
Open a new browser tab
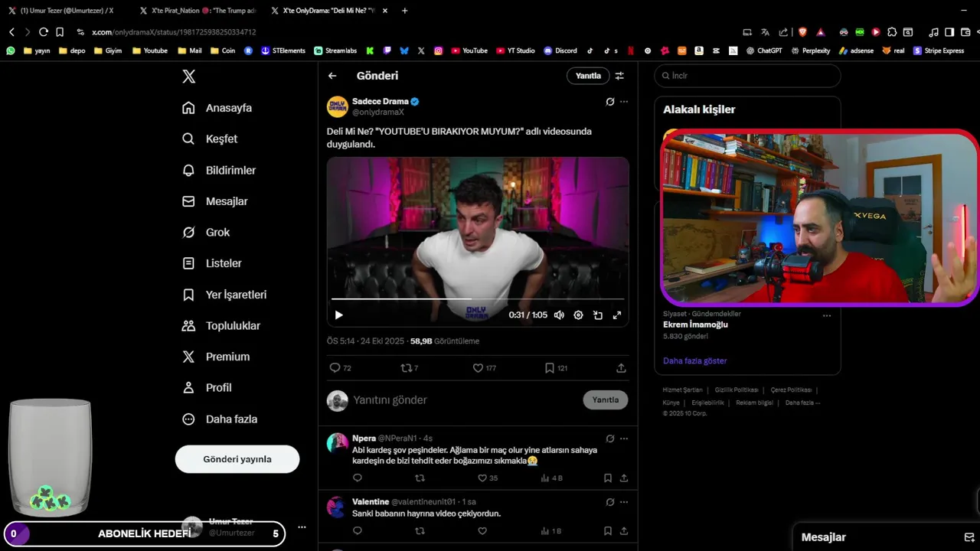(404, 11)
